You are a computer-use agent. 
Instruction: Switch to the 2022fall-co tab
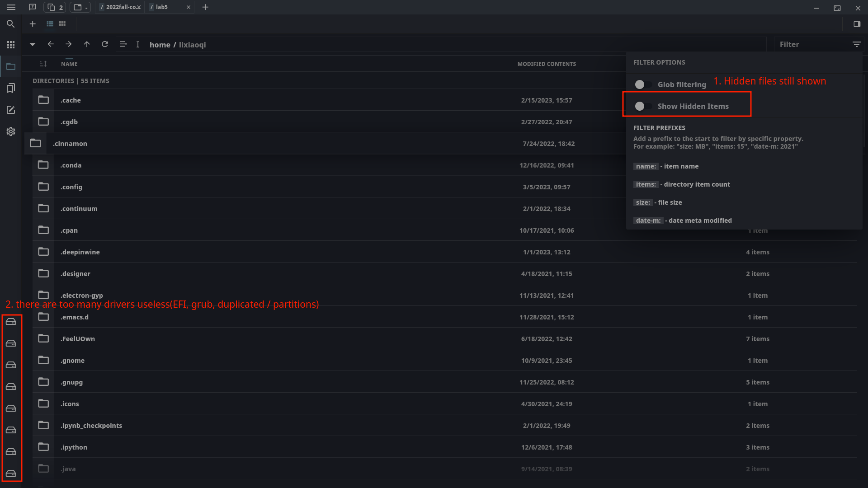120,7
